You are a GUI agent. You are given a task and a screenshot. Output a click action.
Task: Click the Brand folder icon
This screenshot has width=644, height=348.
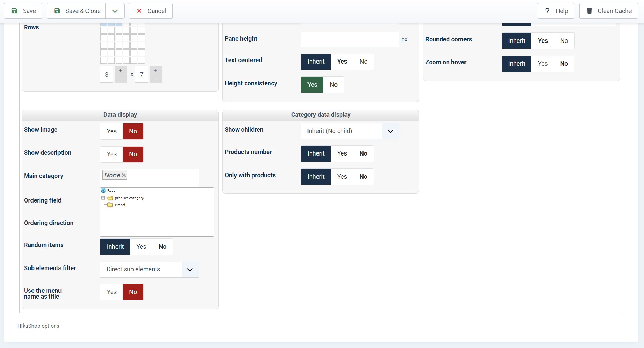(110, 205)
